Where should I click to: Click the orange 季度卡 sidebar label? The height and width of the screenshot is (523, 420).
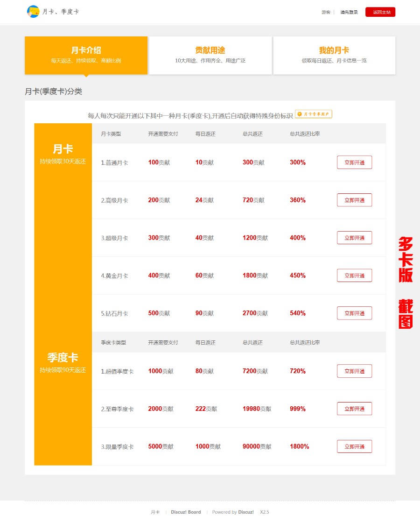tap(63, 357)
